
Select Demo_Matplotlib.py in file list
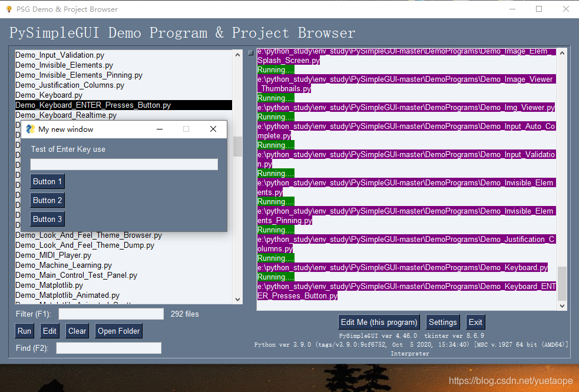pyautogui.click(x=124, y=285)
